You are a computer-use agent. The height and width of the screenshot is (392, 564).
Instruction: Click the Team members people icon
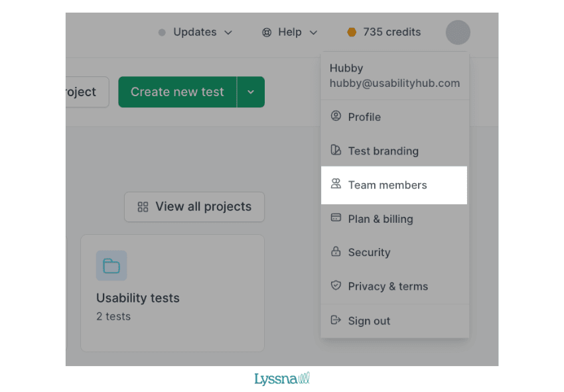pos(336,184)
